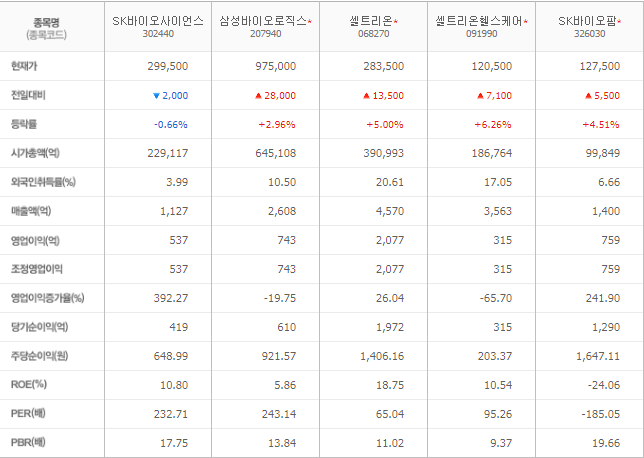This screenshot has width=644, height=458.
Task: Click the 241.90 profit growth value
Action: click(603, 298)
